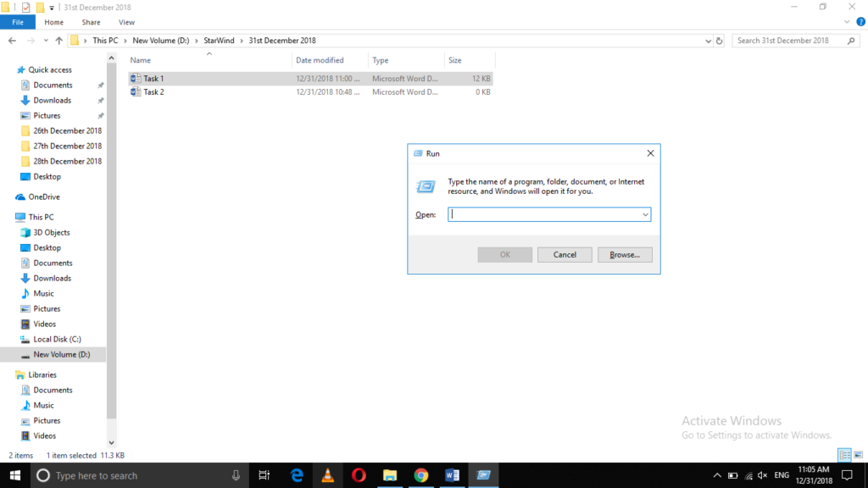Select Quick access in navigation pane
Viewport: 868px width, 488px height.
click(x=50, y=69)
